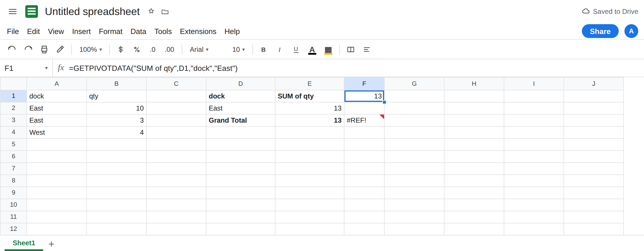Click bold dock header in D1
Screen dimensions: 644x251
coord(241,96)
